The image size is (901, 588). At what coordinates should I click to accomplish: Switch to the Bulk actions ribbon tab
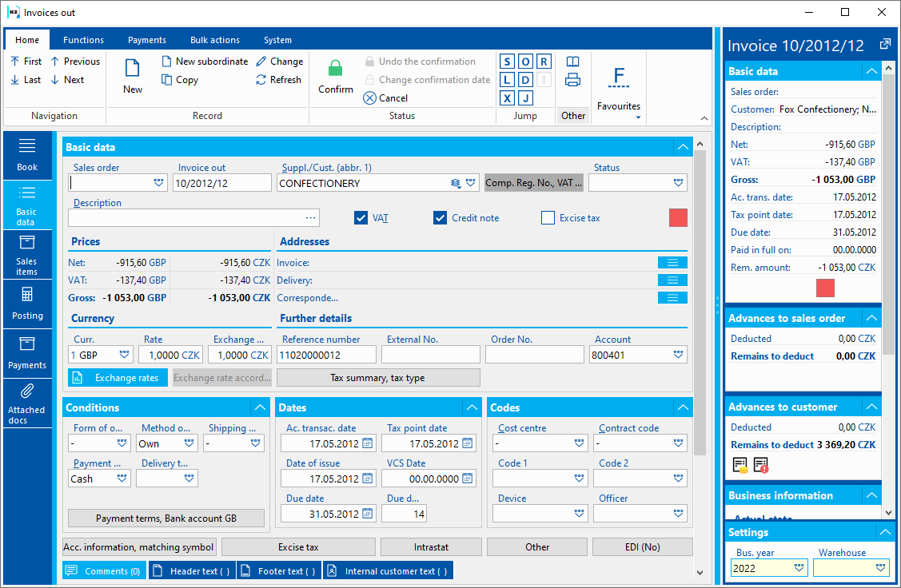pos(215,40)
